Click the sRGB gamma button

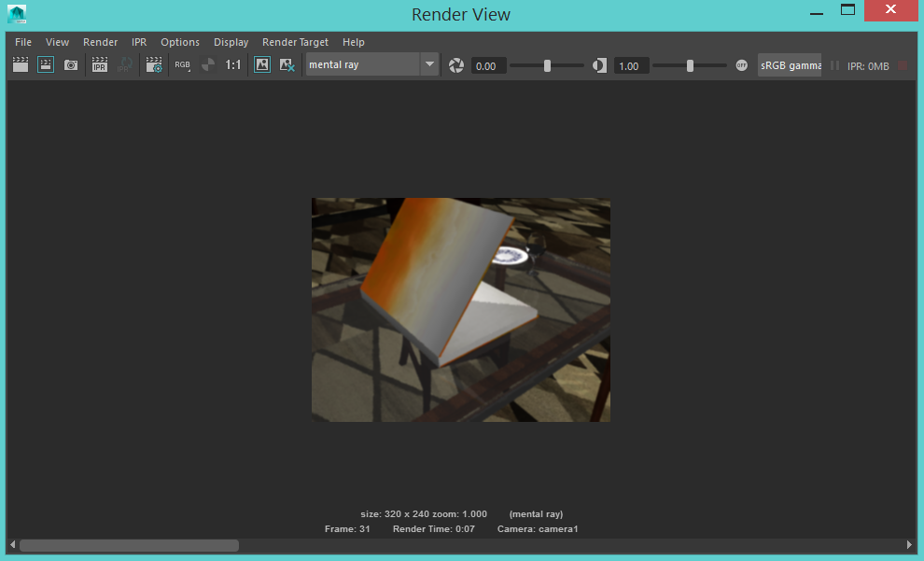[789, 65]
